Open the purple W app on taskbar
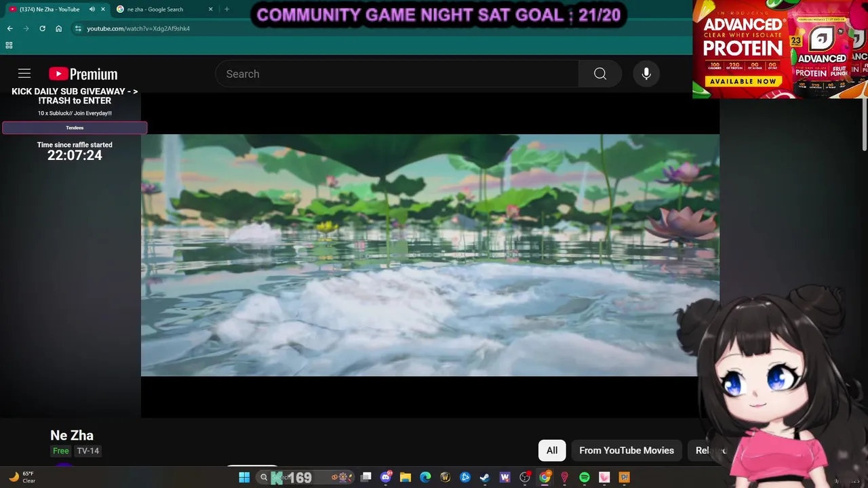Screen dimensions: 868x488 [x=505, y=477]
